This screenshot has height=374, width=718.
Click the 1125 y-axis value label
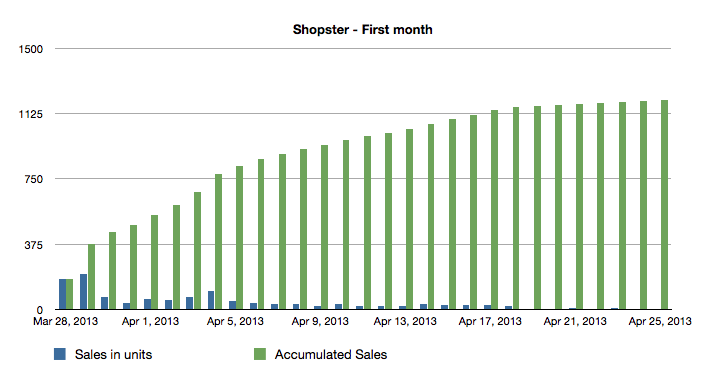pyautogui.click(x=30, y=114)
